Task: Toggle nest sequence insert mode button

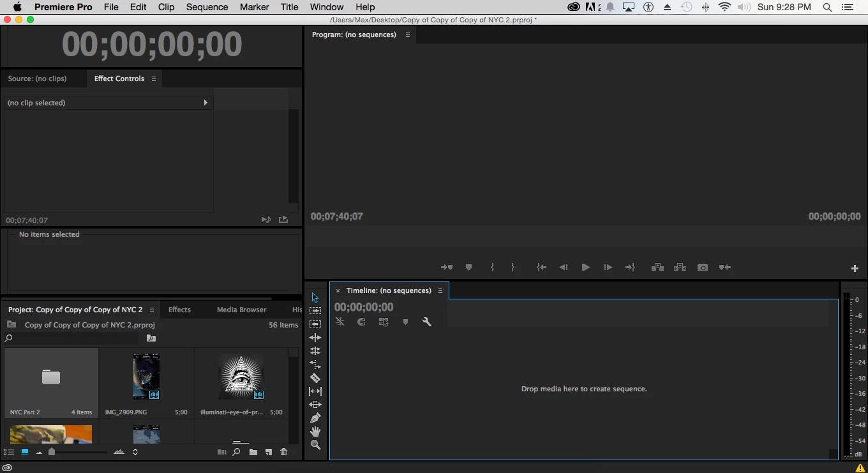Action: pyautogui.click(x=340, y=322)
